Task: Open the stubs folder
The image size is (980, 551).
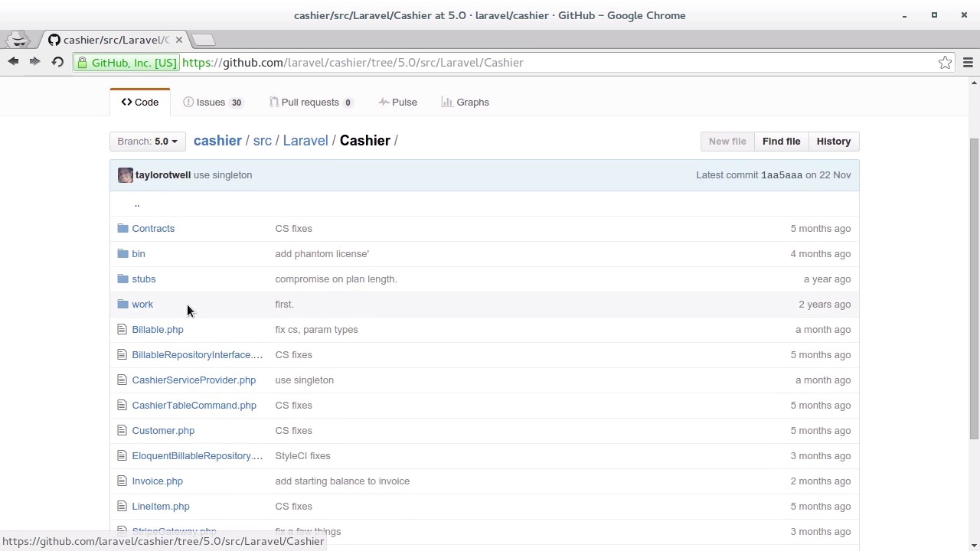Action: [x=144, y=279]
